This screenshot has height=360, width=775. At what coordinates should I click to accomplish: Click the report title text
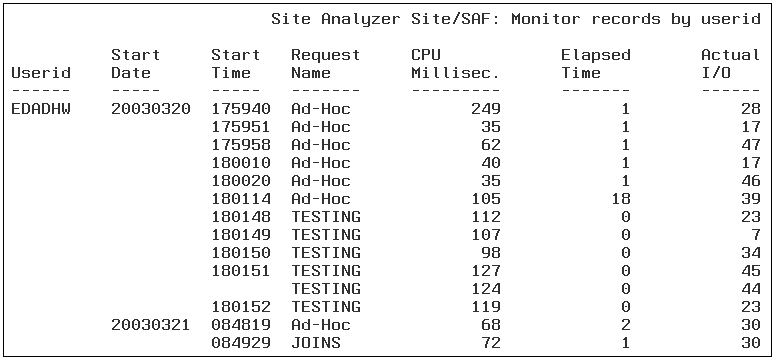[x=516, y=19]
